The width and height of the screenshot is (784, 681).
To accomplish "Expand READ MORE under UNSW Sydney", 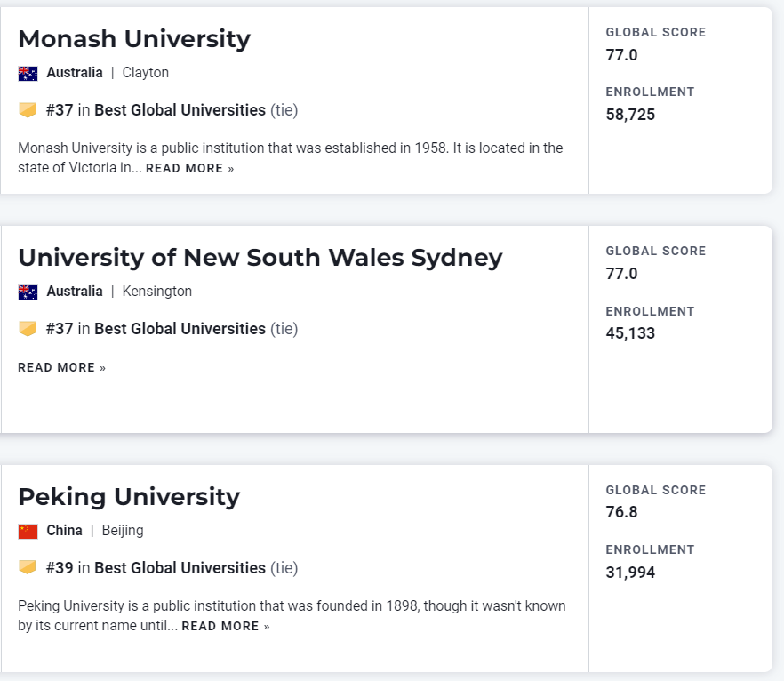I will 61,368.
